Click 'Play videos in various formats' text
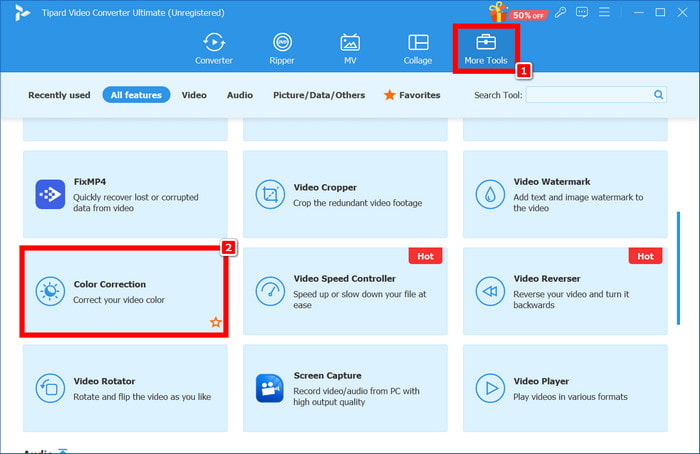Image resolution: width=700 pixels, height=454 pixels. (570, 397)
